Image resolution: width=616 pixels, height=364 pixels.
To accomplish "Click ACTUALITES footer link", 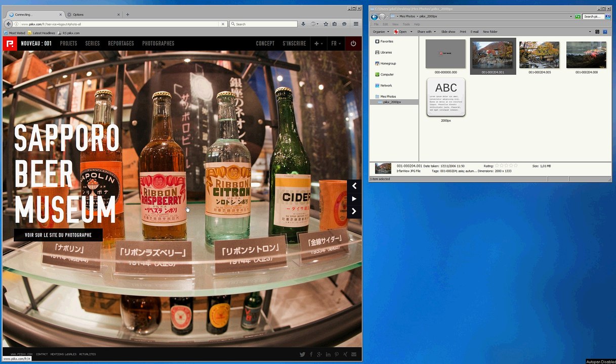I will pos(88,354).
